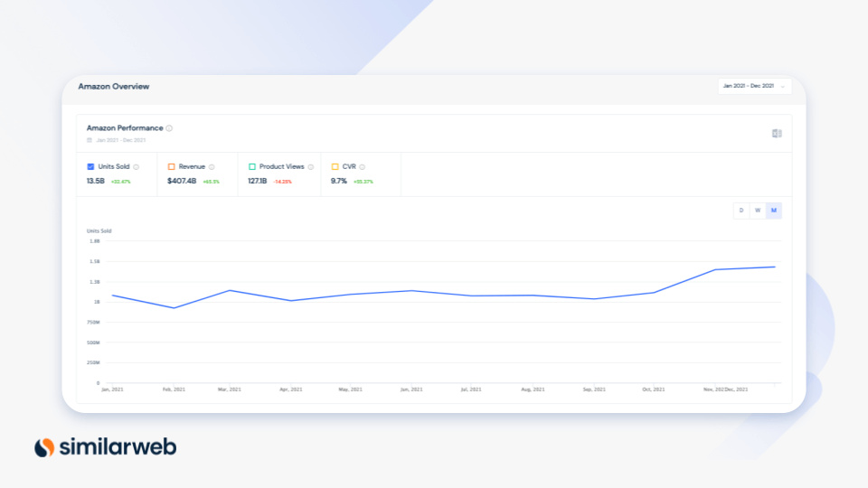Open the Jan 2021 - Dec 2021 date range dropdown
Image resolution: width=868 pixels, height=488 pixels.
tap(754, 87)
